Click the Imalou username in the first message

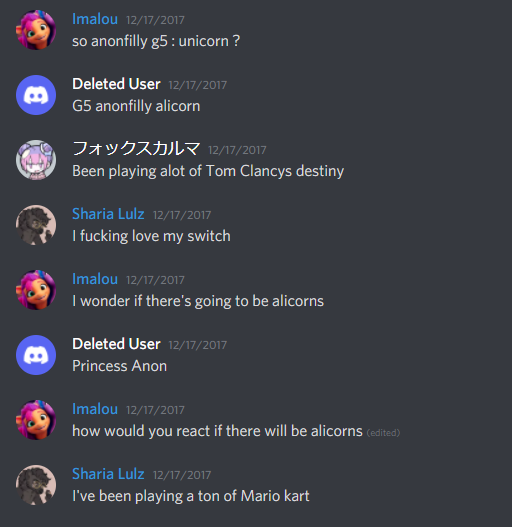[x=95, y=19]
